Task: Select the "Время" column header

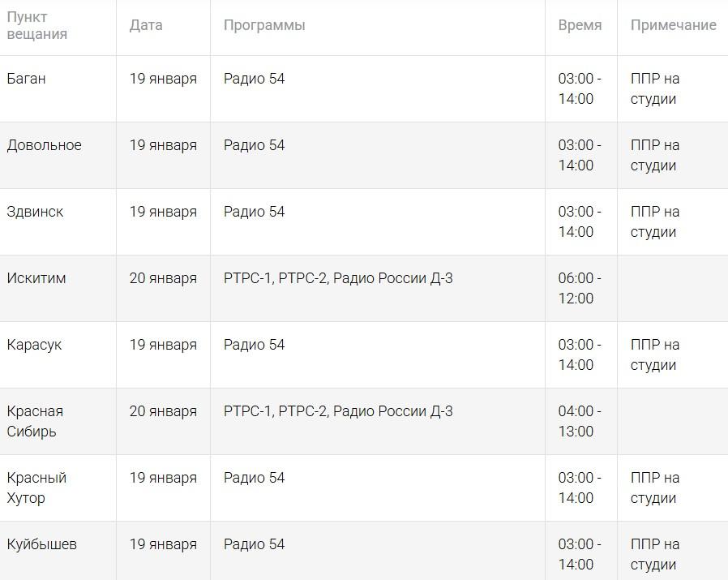Action: pos(580,25)
